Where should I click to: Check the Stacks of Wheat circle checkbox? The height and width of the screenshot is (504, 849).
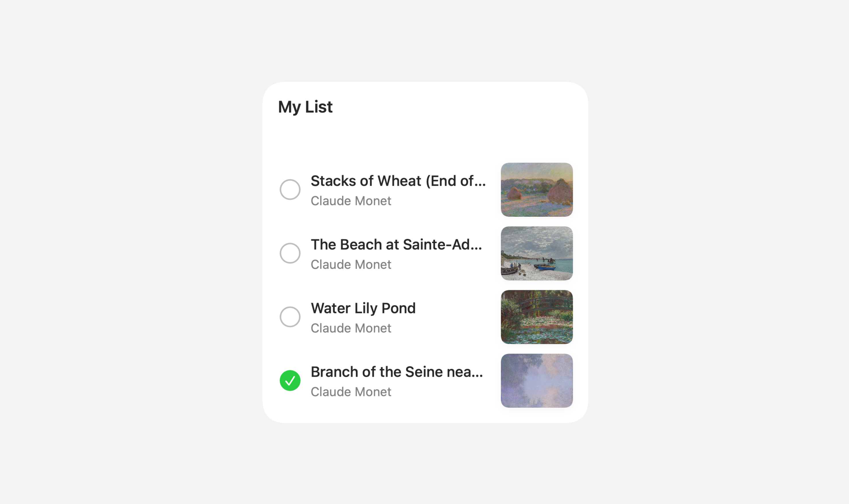tap(290, 190)
